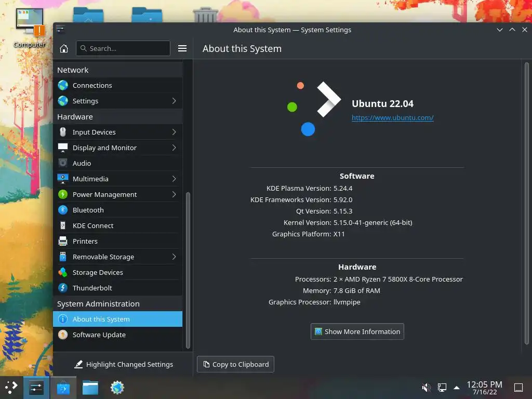The image size is (532, 399).
Task: Open the Printers settings entry
Action: (x=118, y=241)
